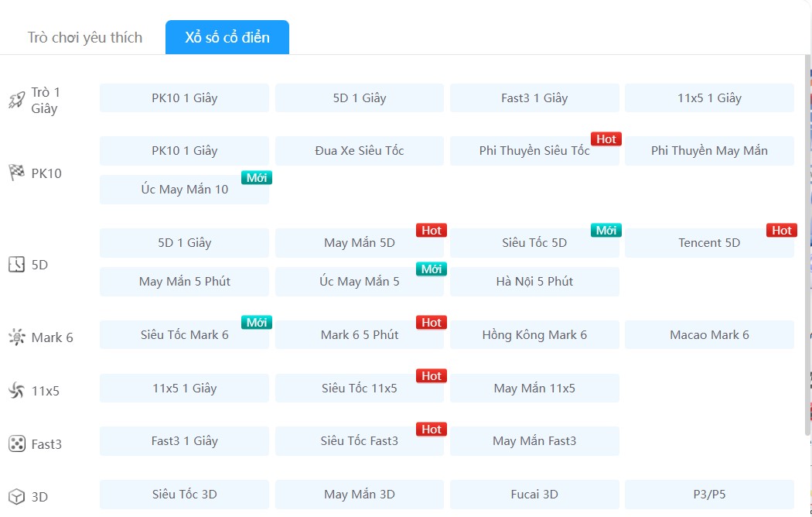This screenshot has height=517, width=812.
Task: Open Siêu Tốc 11x5 game
Action: point(360,388)
